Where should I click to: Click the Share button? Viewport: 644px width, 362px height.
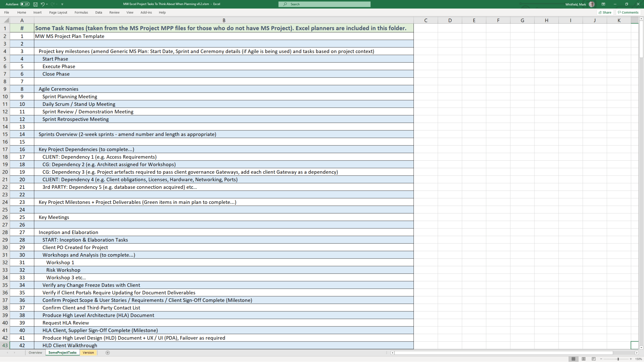click(605, 12)
